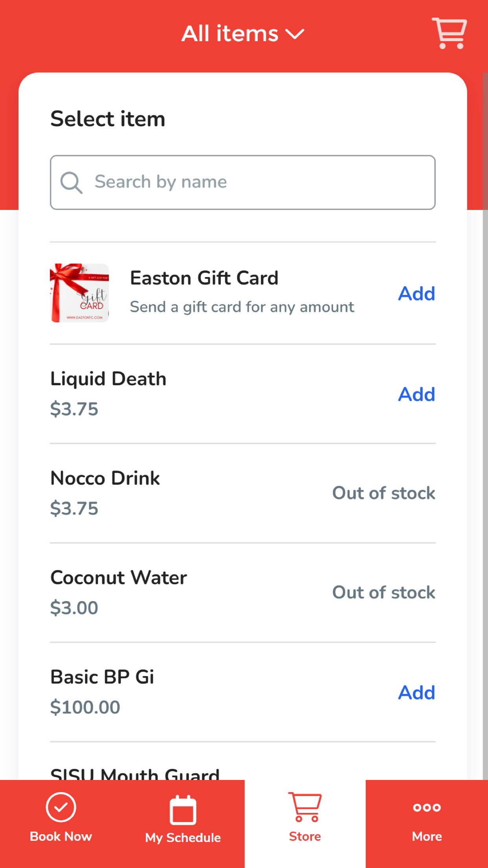This screenshot has width=488, height=868.
Task: Open the shopping cart icon in header
Action: (449, 33)
